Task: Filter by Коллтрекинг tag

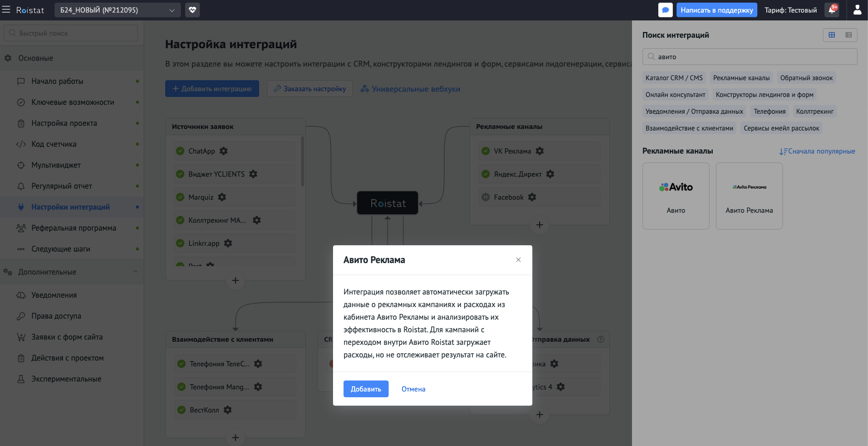Action: (x=815, y=112)
